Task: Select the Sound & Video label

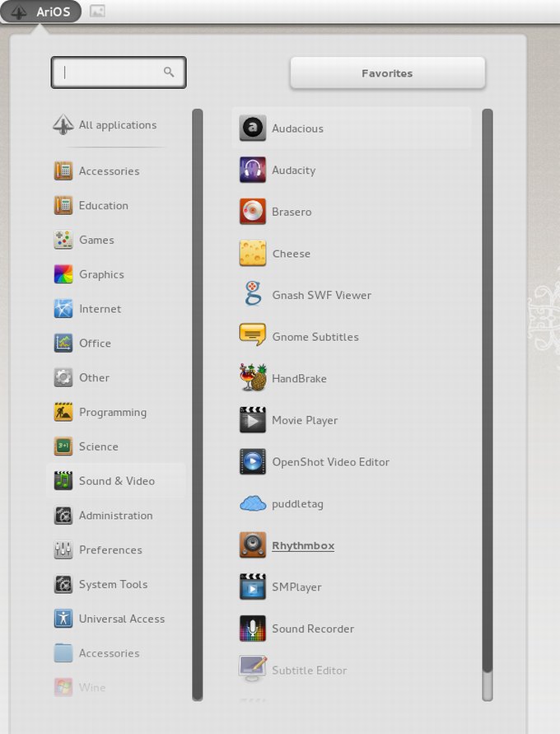Action: (x=116, y=481)
